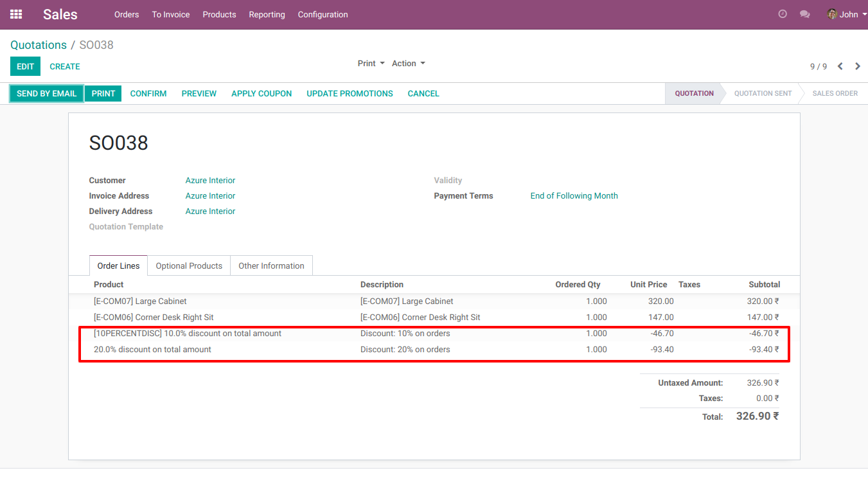Navigate back to Quotations breadcrumb
868x484 pixels.
click(x=39, y=45)
